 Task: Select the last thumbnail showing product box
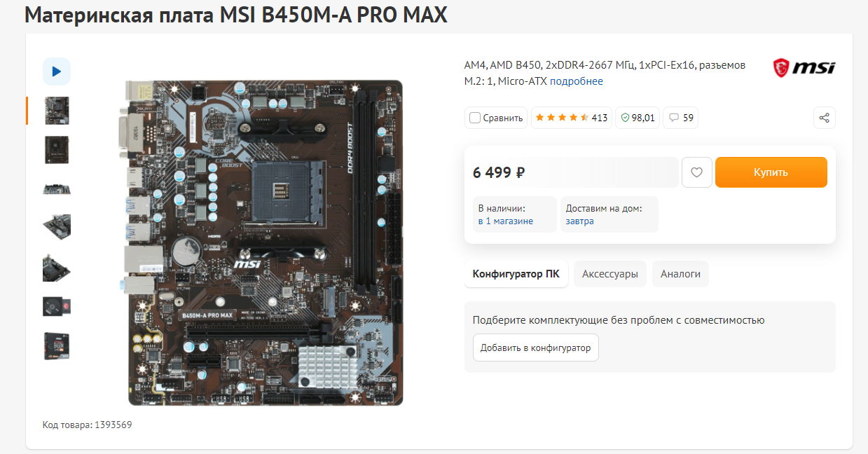(57, 346)
